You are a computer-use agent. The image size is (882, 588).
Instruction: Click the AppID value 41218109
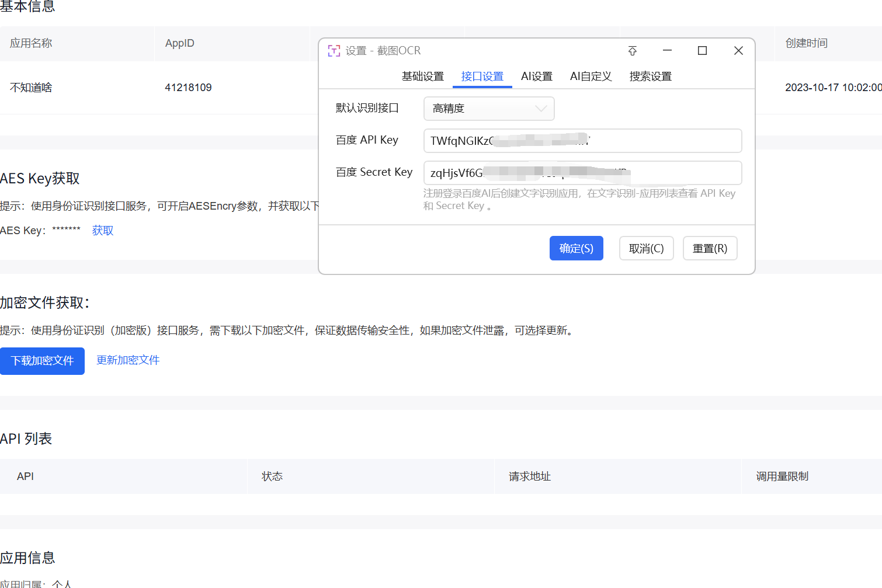(x=188, y=88)
